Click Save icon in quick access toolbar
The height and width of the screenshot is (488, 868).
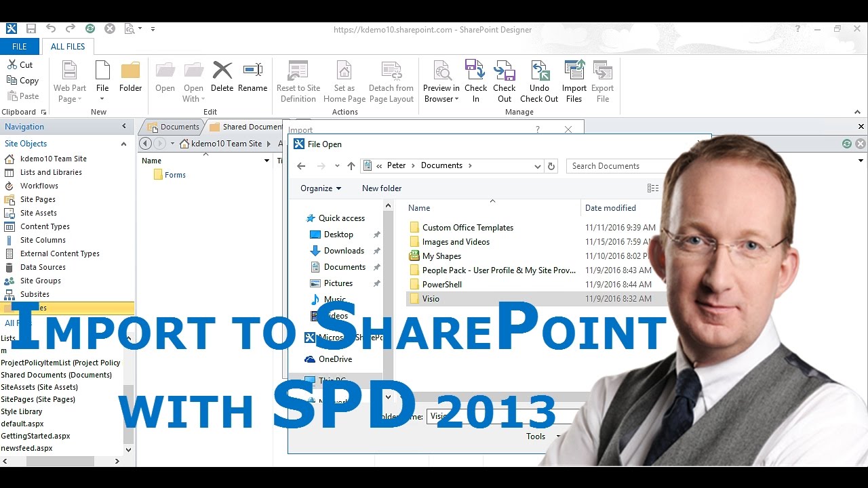coord(31,28)
